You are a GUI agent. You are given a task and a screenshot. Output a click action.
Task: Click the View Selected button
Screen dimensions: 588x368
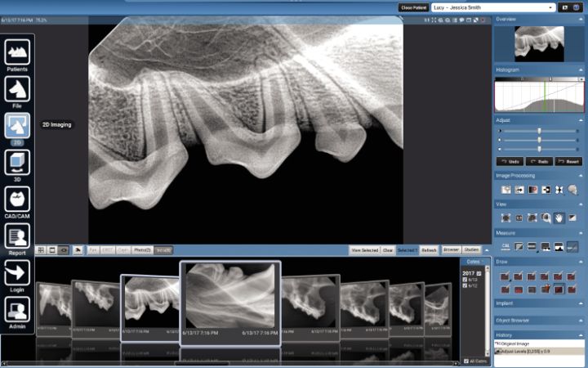[364, 250]
